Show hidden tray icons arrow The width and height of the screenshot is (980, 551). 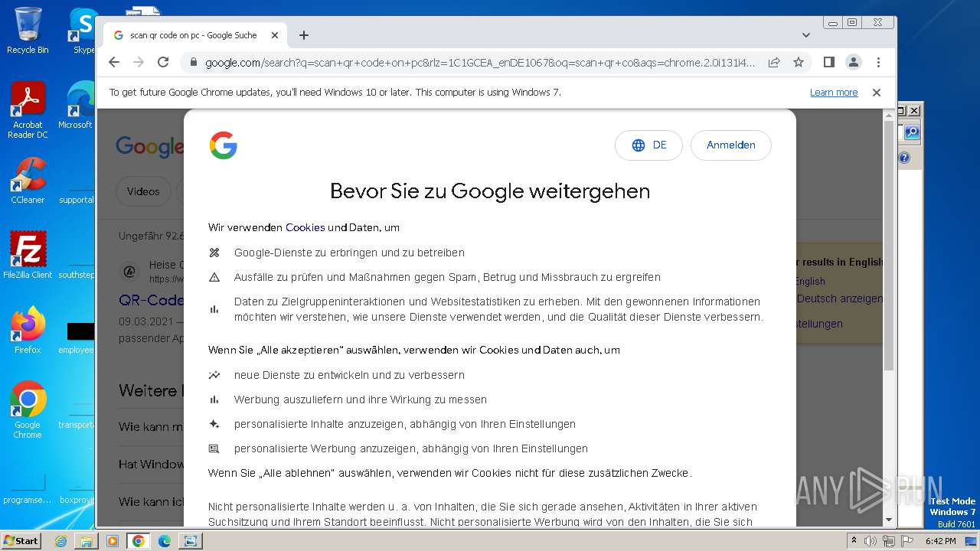854,540
